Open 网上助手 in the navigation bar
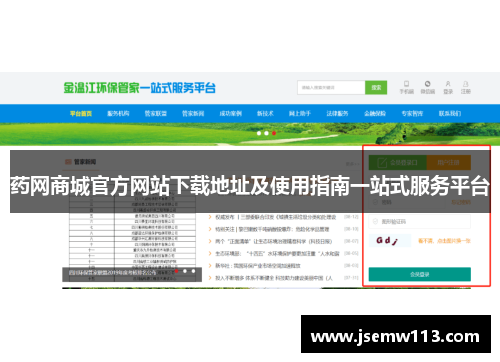This screenshot has height=362, width=500. (300, 114)
